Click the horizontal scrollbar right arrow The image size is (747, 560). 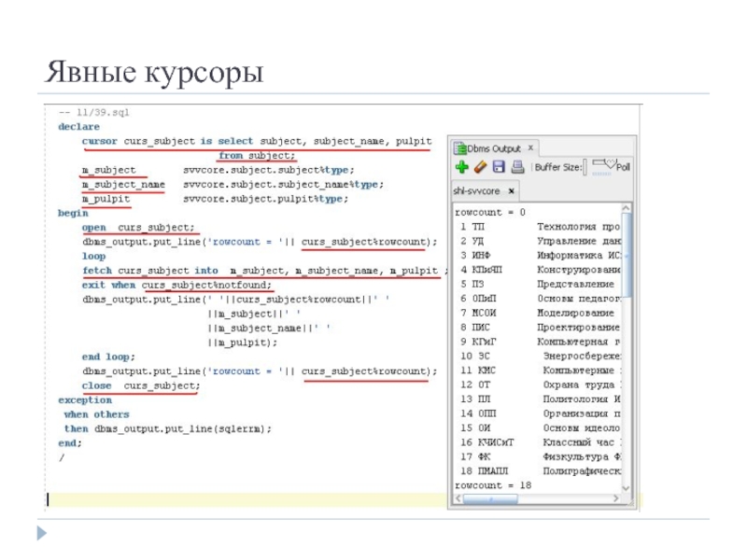[x=614, y=499]
